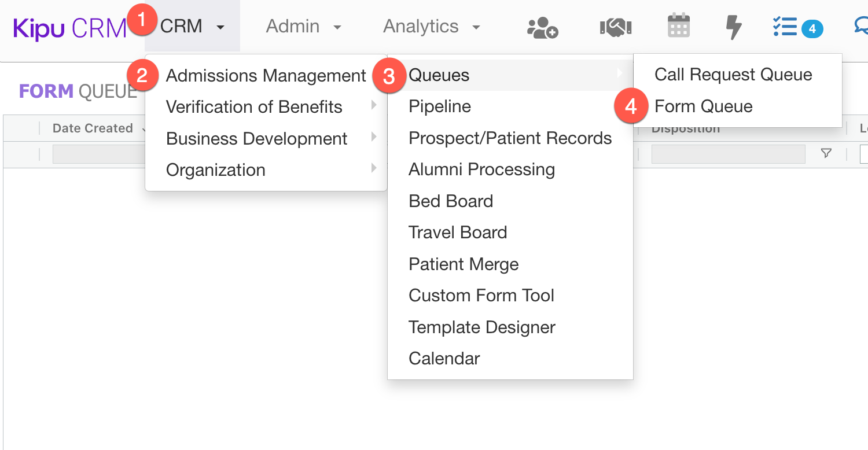
Task: Open the Pipeline menu item
Action: [440, 106]
